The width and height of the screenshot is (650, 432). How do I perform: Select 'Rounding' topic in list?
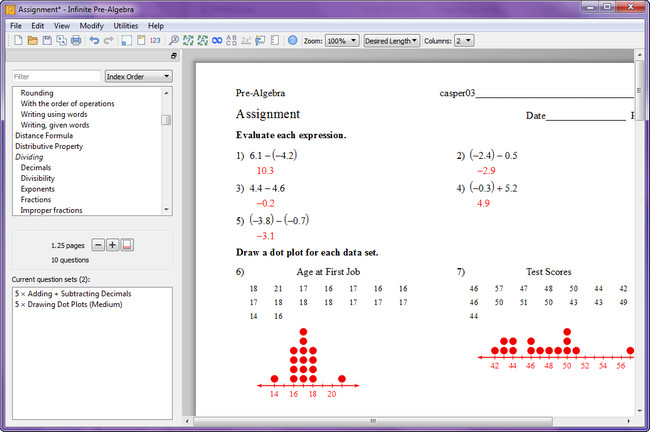point(37,93)
